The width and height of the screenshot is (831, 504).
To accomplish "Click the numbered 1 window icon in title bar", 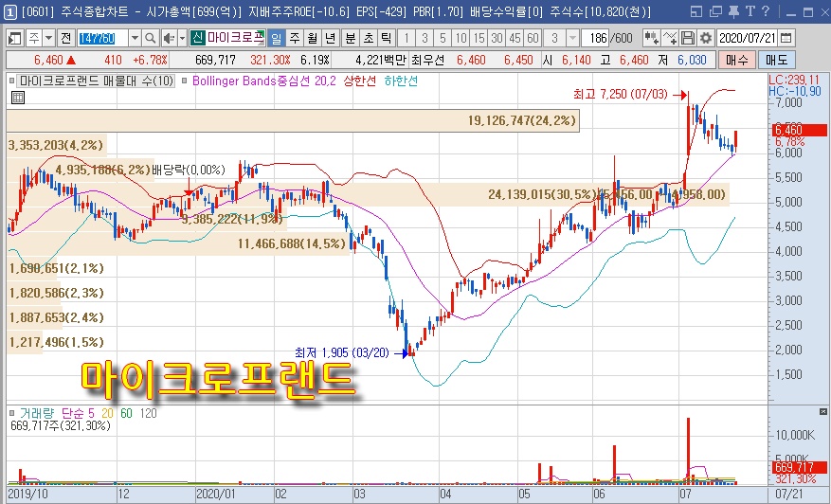I will click(10, 11).
